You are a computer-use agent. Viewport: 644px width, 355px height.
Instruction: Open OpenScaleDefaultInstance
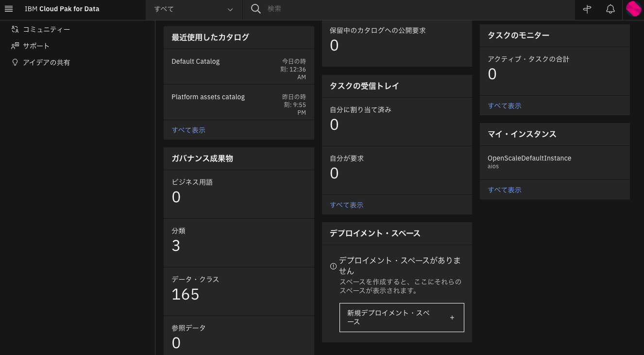[x=529, y=158]
